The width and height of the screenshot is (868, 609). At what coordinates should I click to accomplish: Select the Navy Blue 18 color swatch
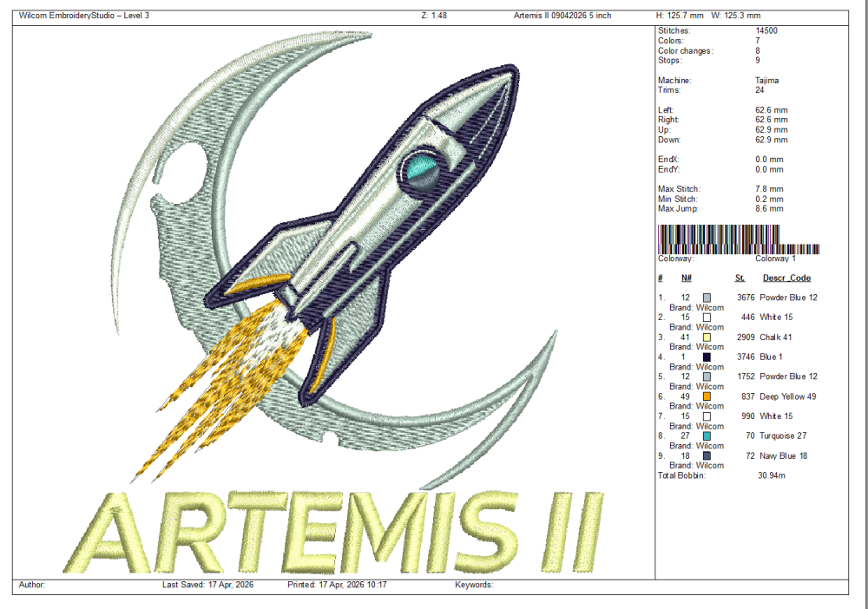point(707,456)
